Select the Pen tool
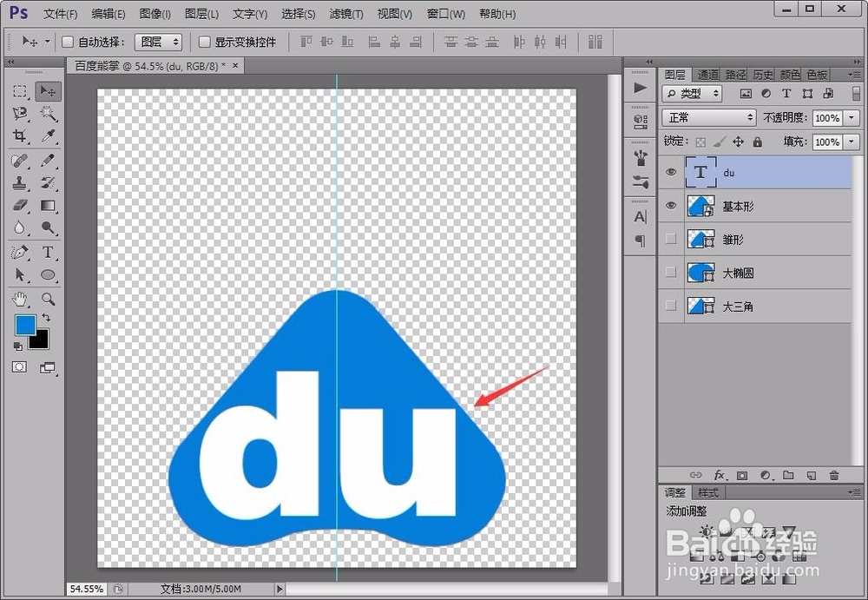868x600 pixels. (x=20, y=253)
